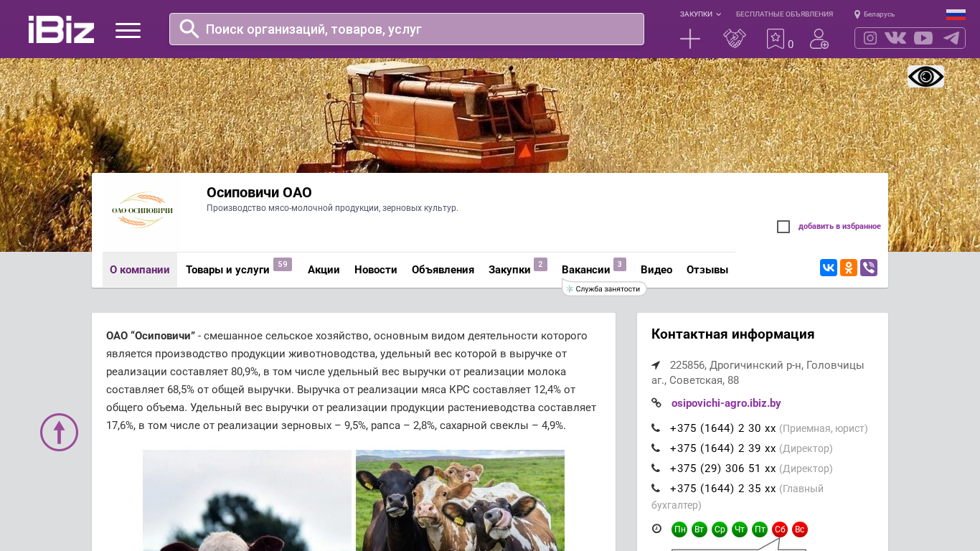Open the white-faced cow photo thumbnail

[247, 500]
